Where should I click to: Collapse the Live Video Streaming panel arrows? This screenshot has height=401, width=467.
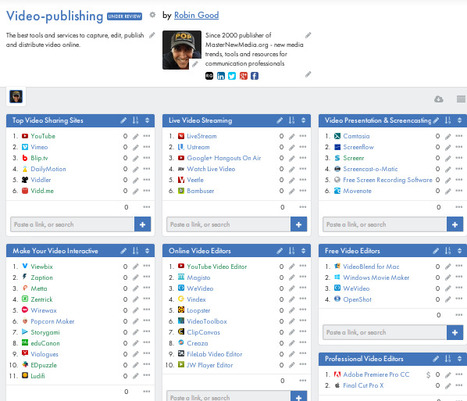pos(303,121)
